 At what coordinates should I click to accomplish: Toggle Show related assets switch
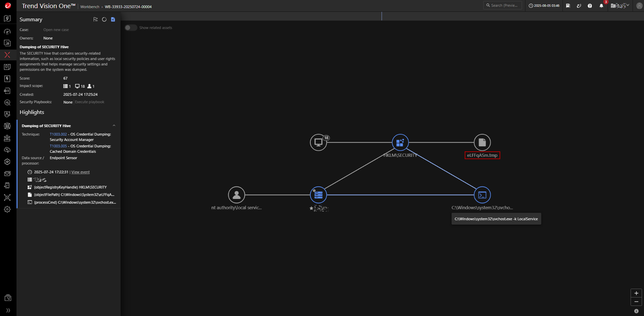131,28
